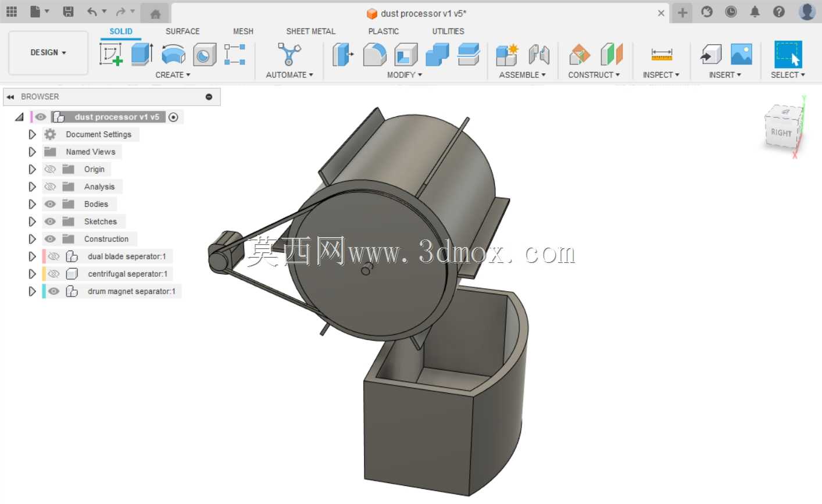Select the Joint tool
The image size is (822, 504).
click(539, 55)
